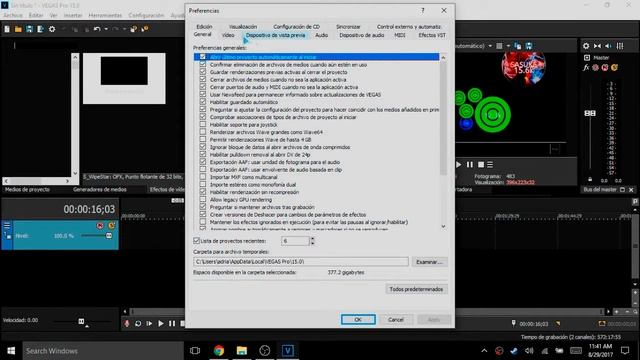This screenshot has width=640, height=360.
Task: Toggle Loop playback in timeline transport
Action: click(x=138, y=323)
